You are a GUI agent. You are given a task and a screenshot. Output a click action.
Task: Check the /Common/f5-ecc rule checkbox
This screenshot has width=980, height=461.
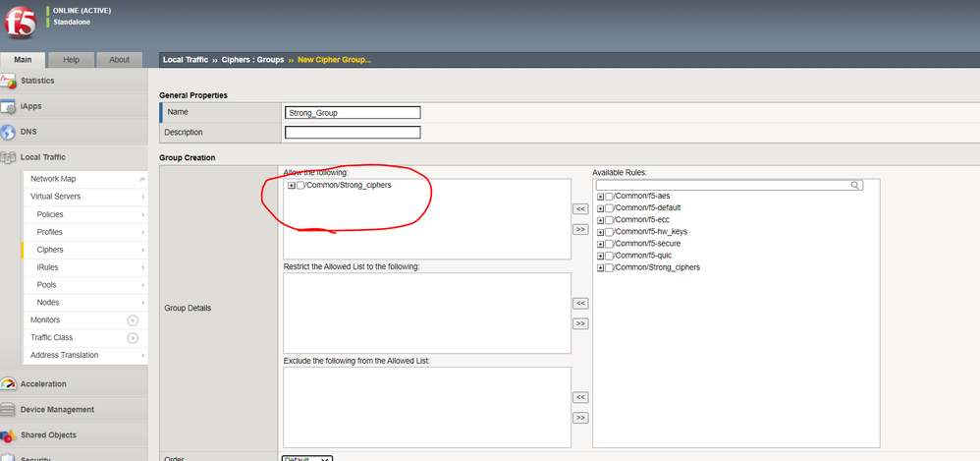(x=610, y=220)
